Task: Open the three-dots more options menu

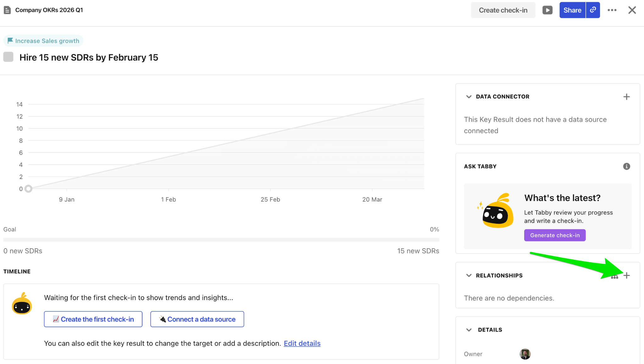Action: 612,10
